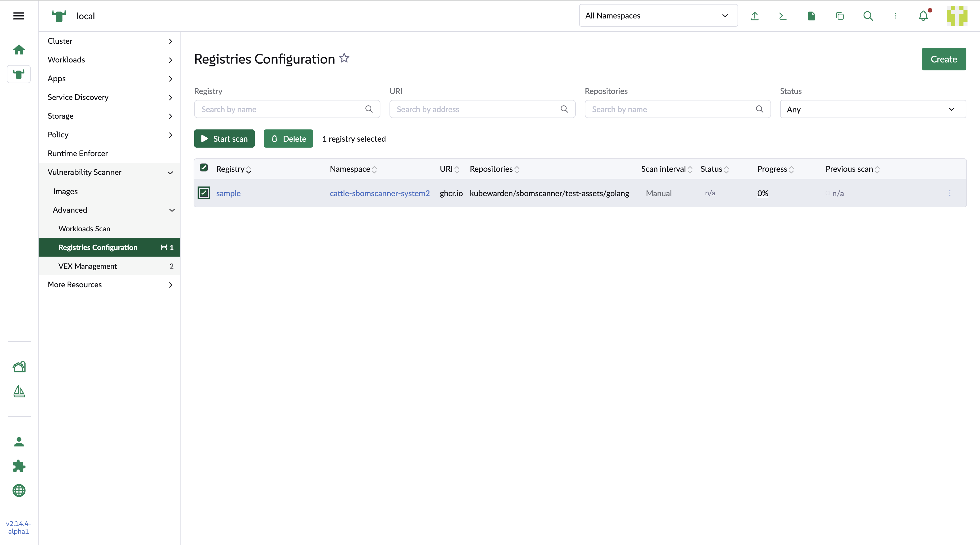Open cattle-sbomscanner-system2 namespace link
Screen dimensions: 980x545
[380, 193]
